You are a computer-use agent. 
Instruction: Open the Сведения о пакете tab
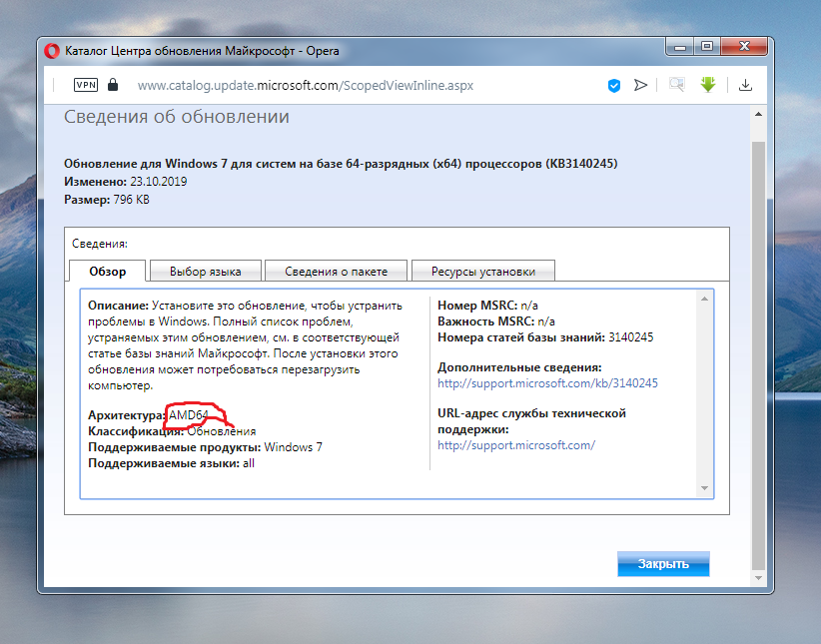click(337, 272)
